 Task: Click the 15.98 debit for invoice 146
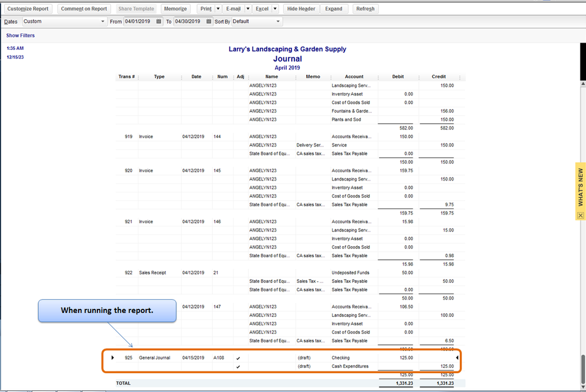(407, 221)
